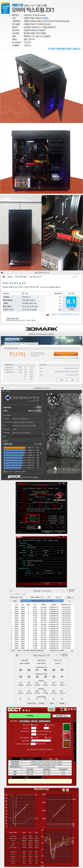Click the MAXON logo in Cinebench
The width and height of the screenshot is (83, 868).
14,477
